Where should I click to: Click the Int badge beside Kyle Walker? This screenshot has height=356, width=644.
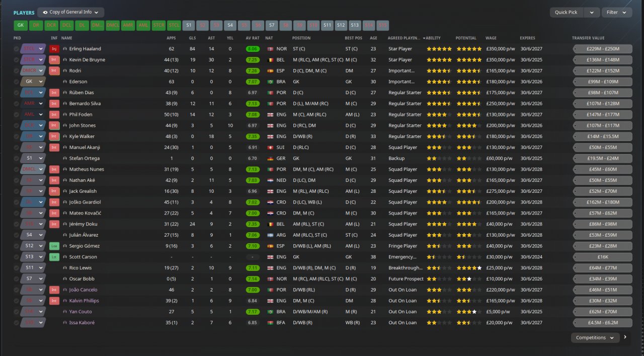54,136
